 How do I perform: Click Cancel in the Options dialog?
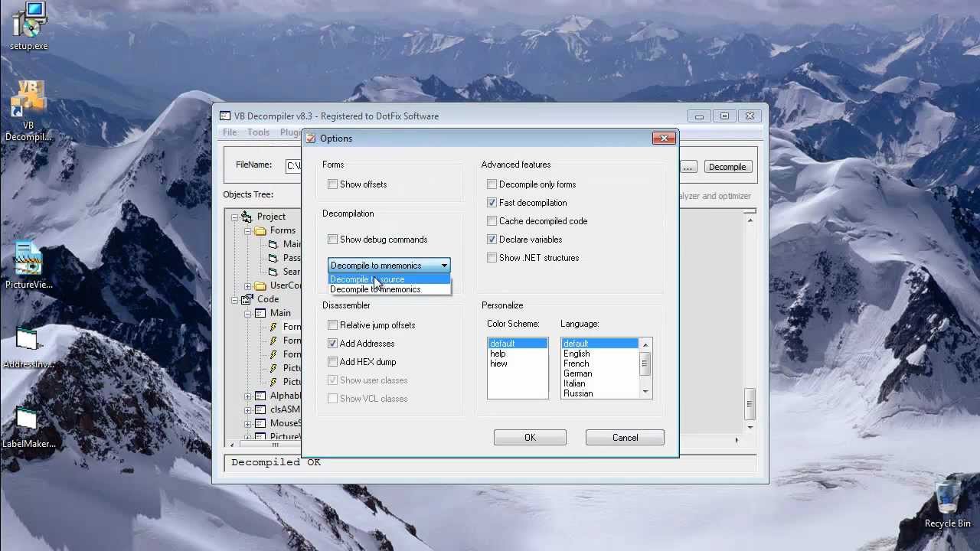(x=625, y=438)
